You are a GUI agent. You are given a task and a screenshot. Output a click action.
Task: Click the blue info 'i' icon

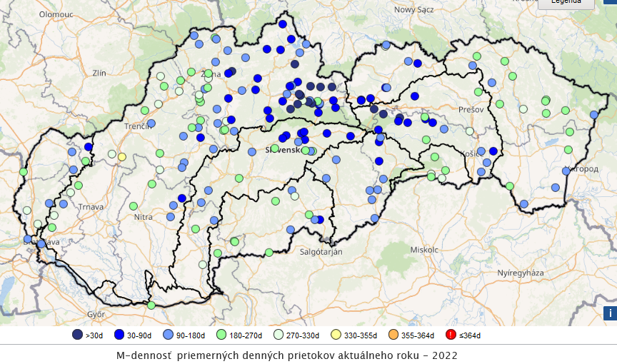pos(610,313)
